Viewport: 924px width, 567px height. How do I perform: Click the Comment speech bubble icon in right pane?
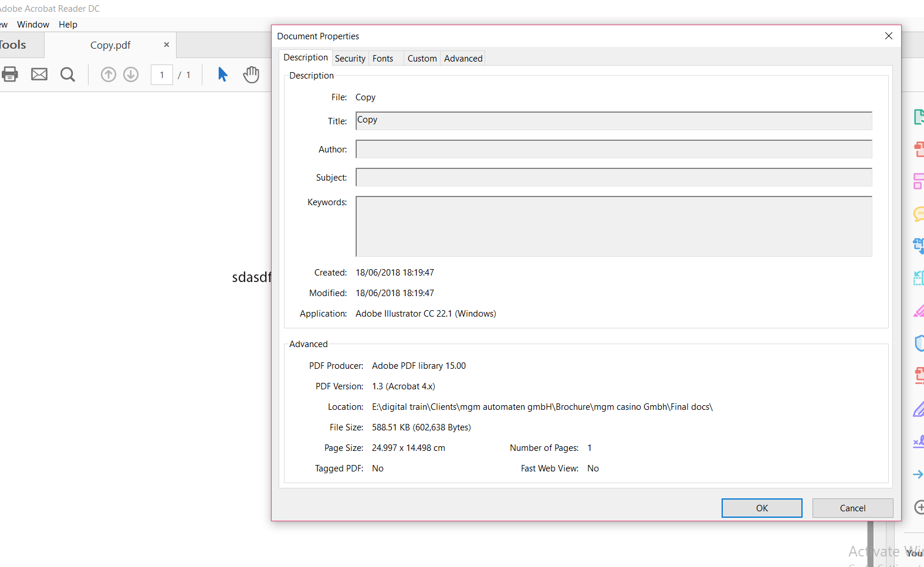pyautogui.click(x=919, y=214)
